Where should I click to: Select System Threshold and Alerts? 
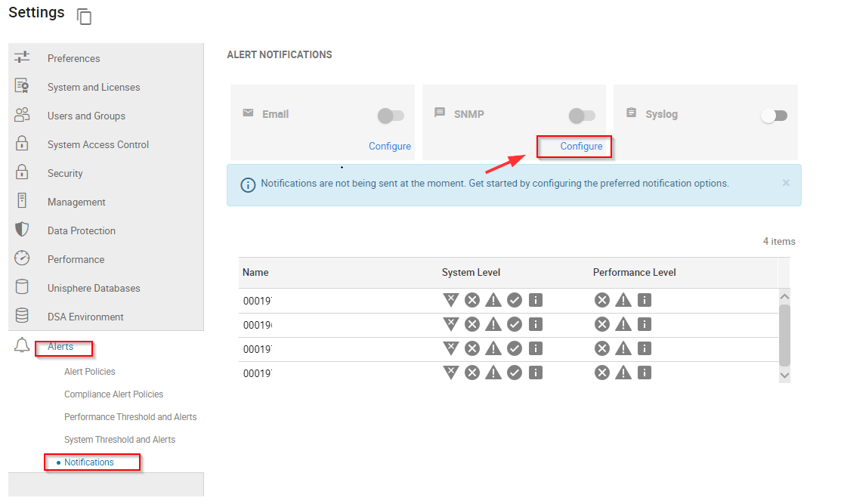[x=119, y=439]
